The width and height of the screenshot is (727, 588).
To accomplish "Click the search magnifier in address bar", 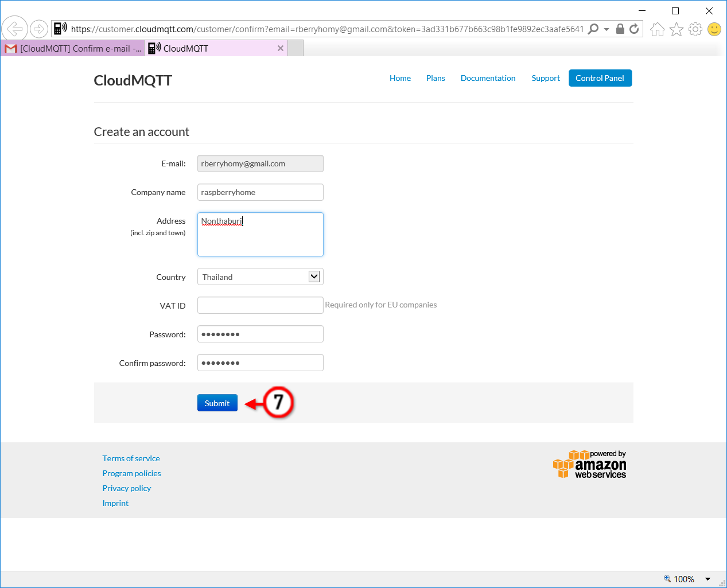I will pos(593,29).
